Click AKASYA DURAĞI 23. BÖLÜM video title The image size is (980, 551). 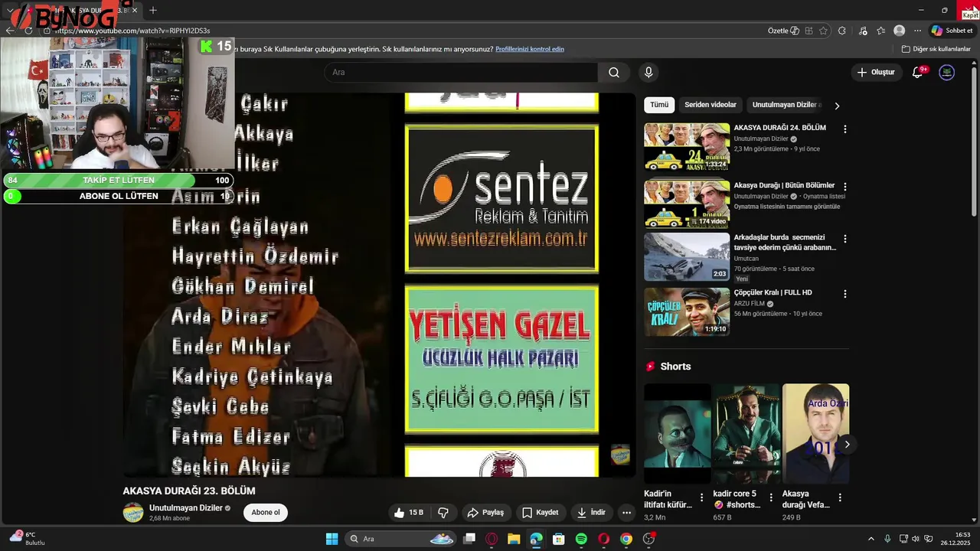click(189, 491)
